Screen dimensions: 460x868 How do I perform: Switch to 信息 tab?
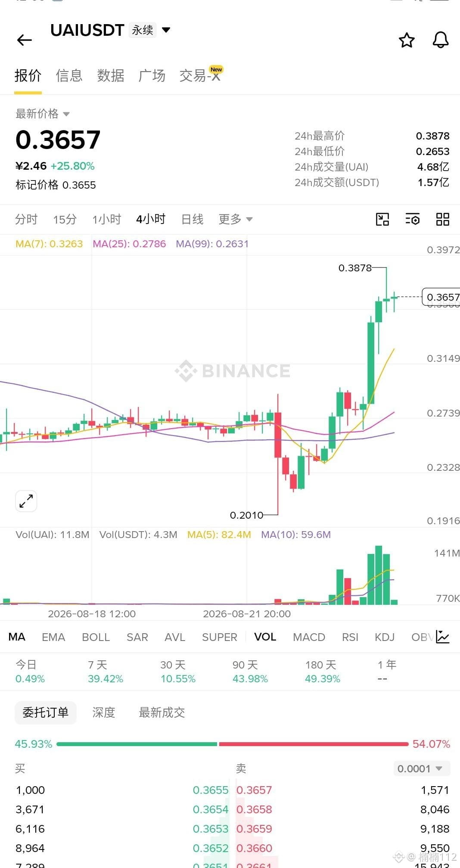pyautogui.click(x=69, y=76)
